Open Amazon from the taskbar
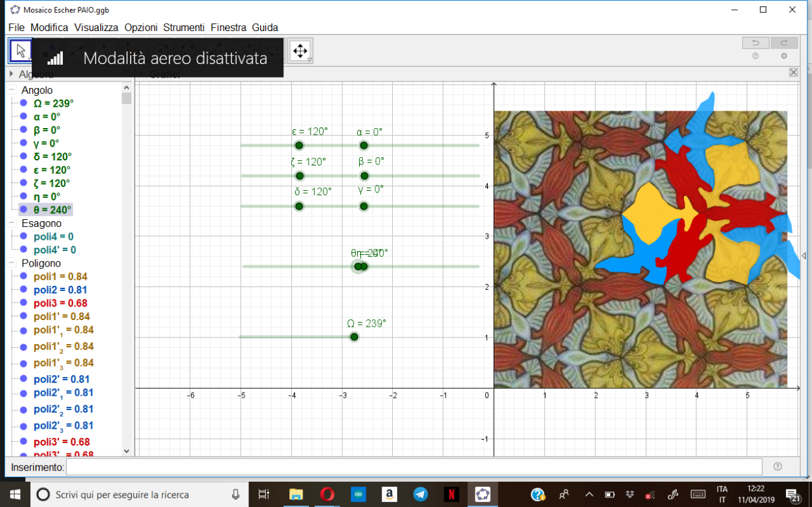Image resolution: width=812 pixels, height=507 pixels. (389, 495)
